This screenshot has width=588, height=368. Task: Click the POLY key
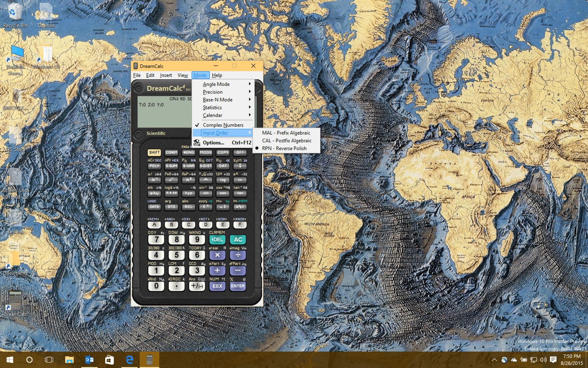[x=154, y=166]
